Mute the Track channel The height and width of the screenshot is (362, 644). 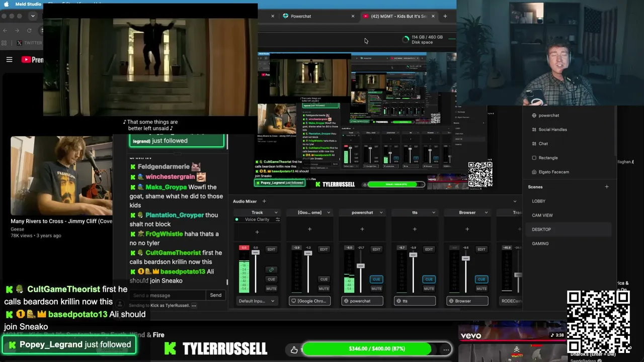point(271,289)
